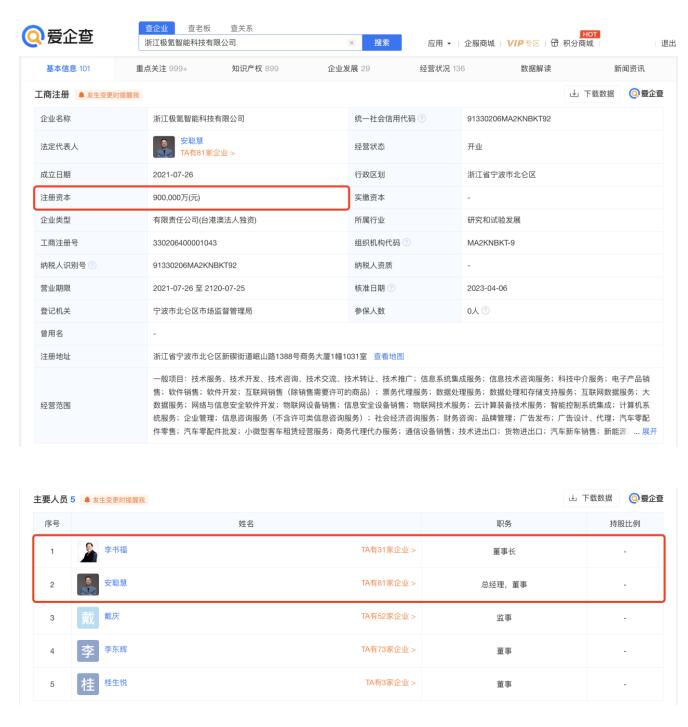Open the 积分商城 link
Viewport: 688px width, 727px height.
click(578, 43)
